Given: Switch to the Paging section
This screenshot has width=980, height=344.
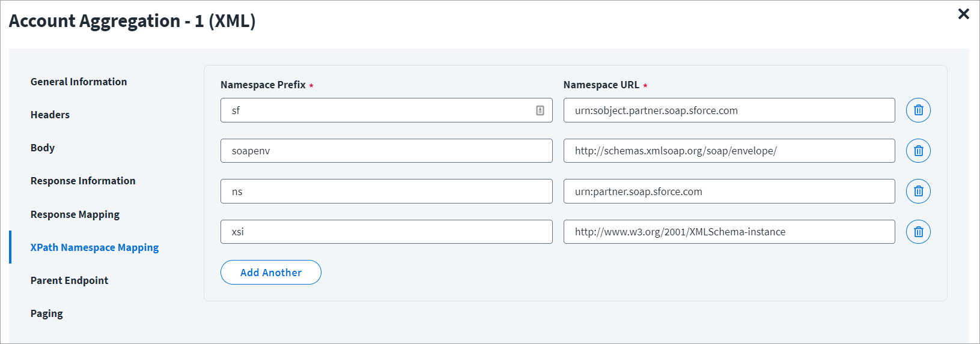Looking at the screenshot, I should pyautogui.click(x=47, y=313).
